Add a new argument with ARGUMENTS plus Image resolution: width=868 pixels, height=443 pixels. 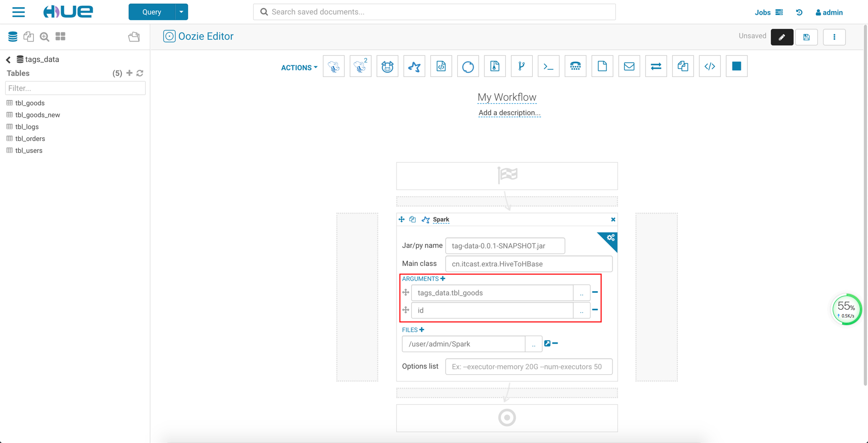coord(443,279)
